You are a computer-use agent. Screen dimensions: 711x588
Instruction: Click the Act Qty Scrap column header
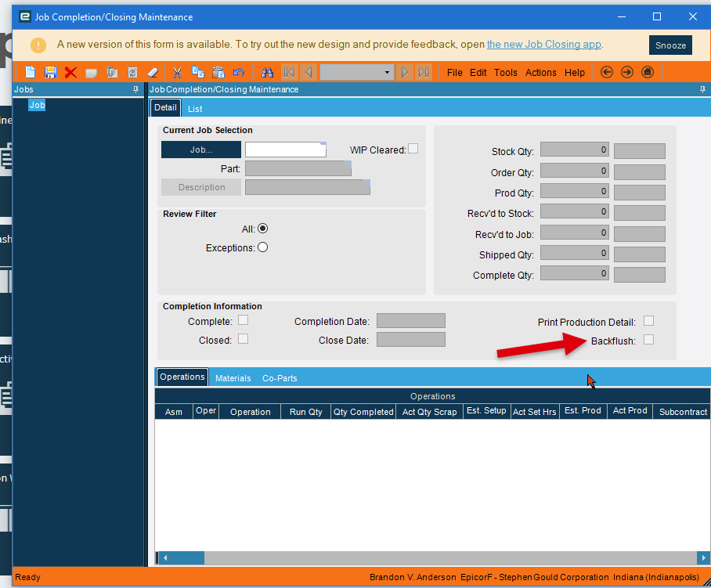coord(429,412)
